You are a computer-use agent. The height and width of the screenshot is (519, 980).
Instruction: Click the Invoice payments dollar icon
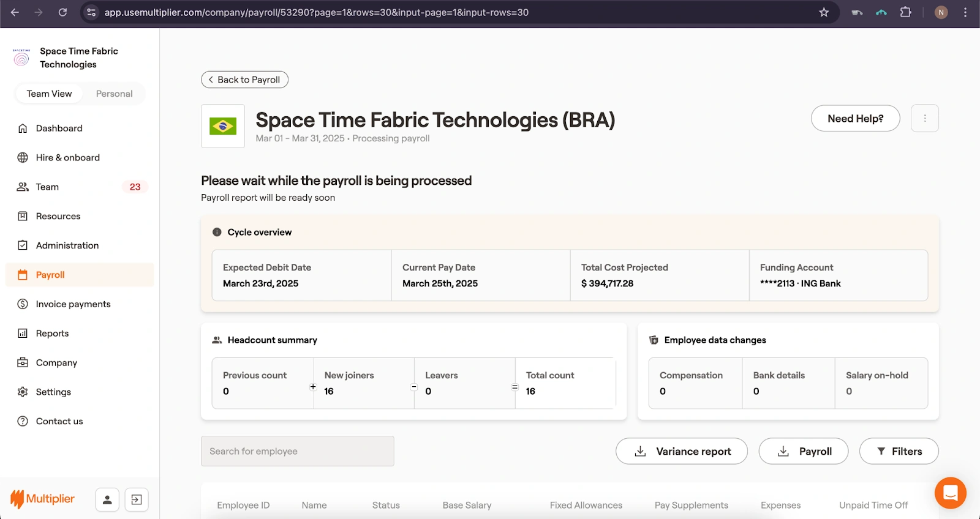pos(23,304)
